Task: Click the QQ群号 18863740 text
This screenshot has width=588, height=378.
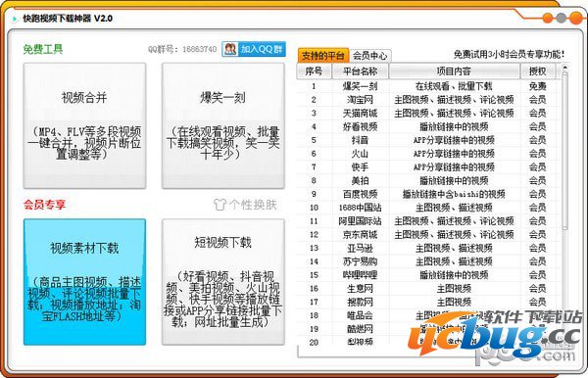Action: (182, 49)
